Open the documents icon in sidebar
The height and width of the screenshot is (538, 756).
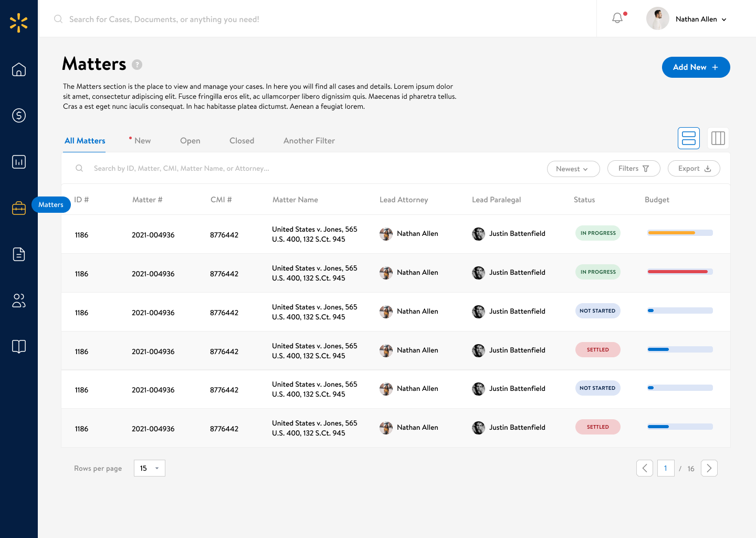pyautogui.click(x=19, y=254)
